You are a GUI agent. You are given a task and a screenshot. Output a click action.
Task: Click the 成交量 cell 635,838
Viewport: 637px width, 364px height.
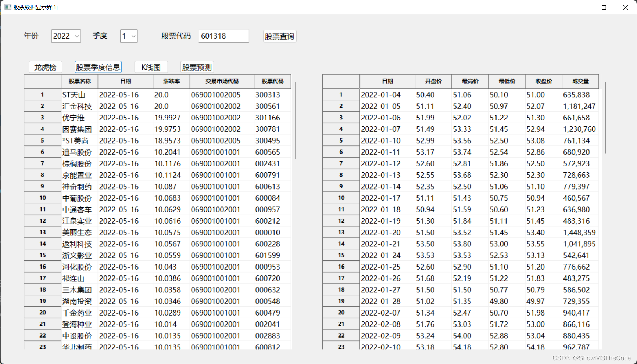click(580, 95)
